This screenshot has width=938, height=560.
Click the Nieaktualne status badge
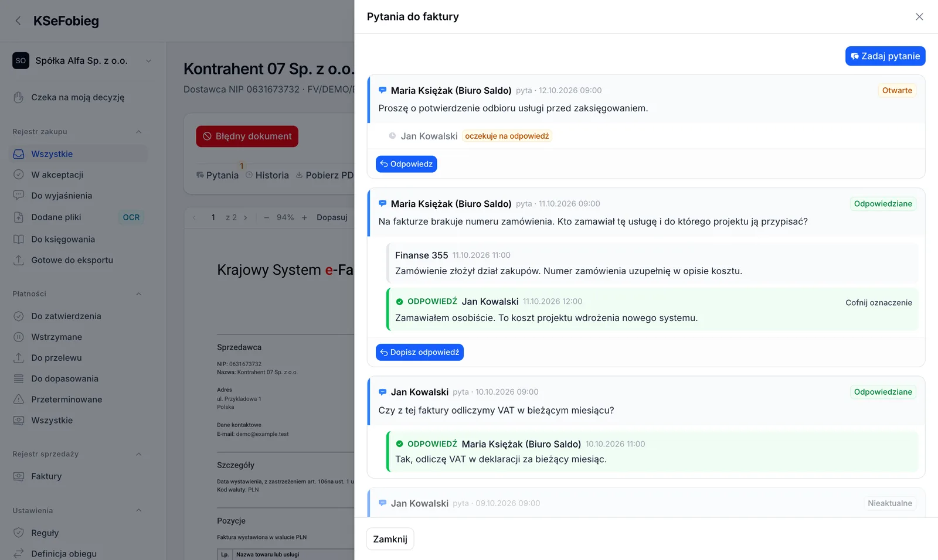click(x=890, y=503)
